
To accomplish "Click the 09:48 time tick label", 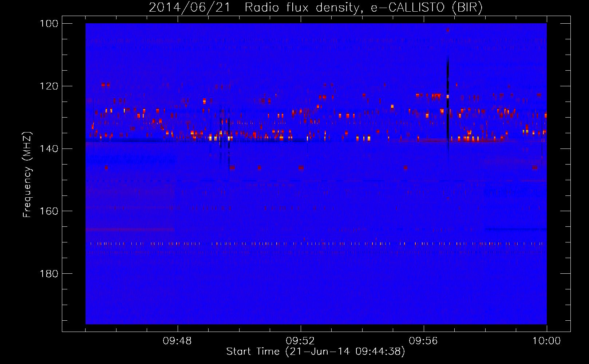I will [177, 341].
